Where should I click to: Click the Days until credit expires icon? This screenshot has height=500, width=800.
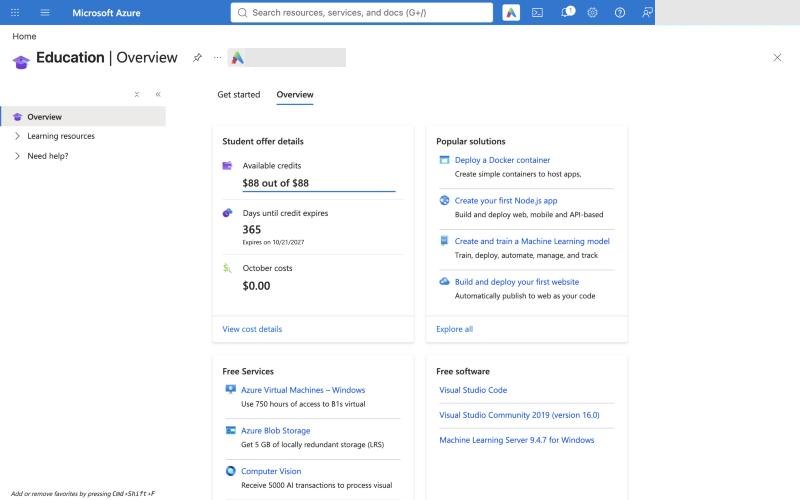(x=228, y=213)
